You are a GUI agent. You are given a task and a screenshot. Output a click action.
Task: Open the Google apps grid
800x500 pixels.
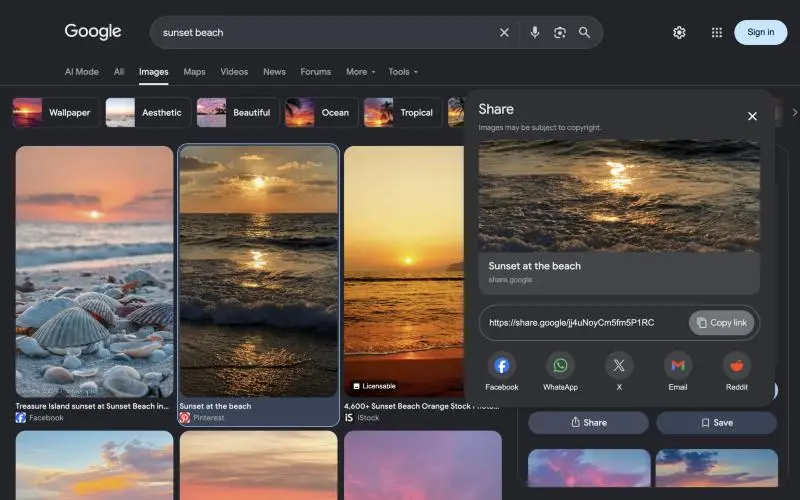tap(716, 33)
